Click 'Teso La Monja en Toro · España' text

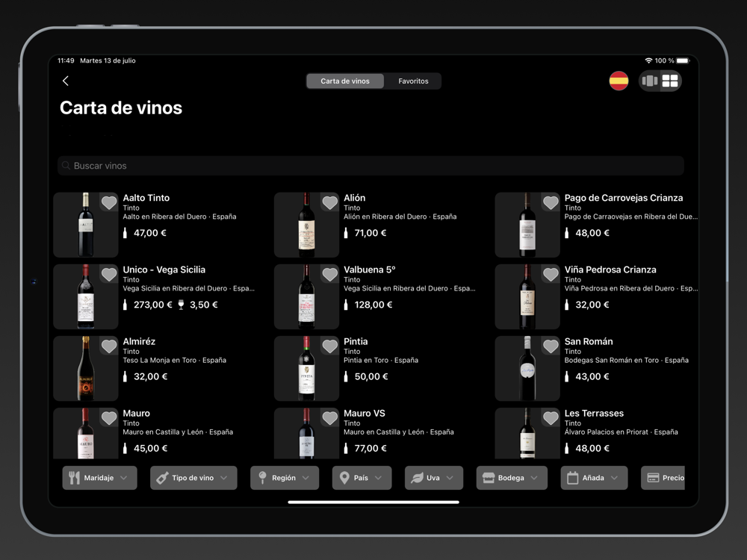[x=174, y=360]
